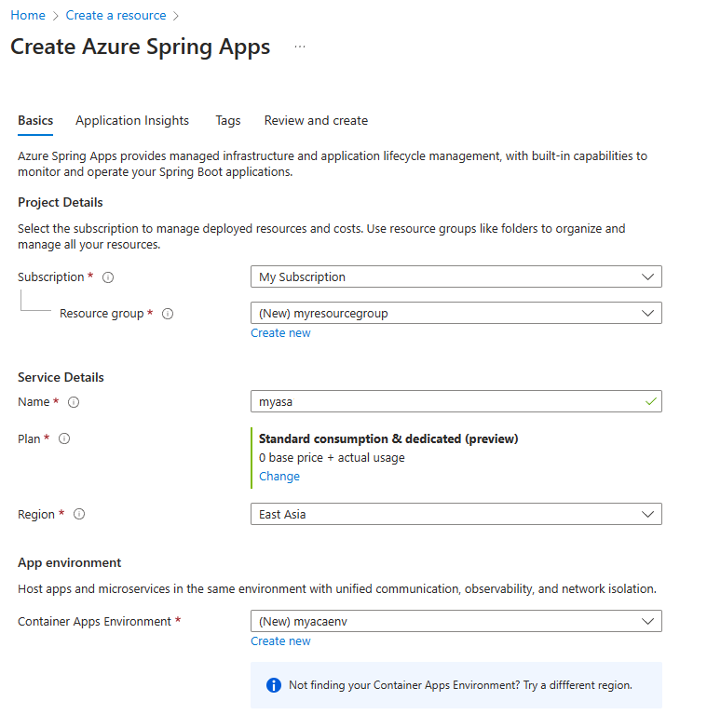Open the Tags tab
The height and width of the screenshot is (728, 707).
[227, 120]
